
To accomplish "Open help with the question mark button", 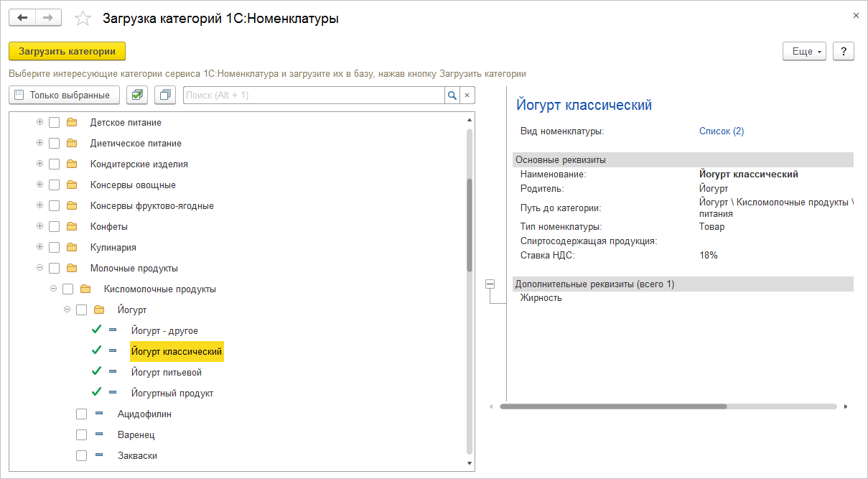I will click(x=844, y=52).
